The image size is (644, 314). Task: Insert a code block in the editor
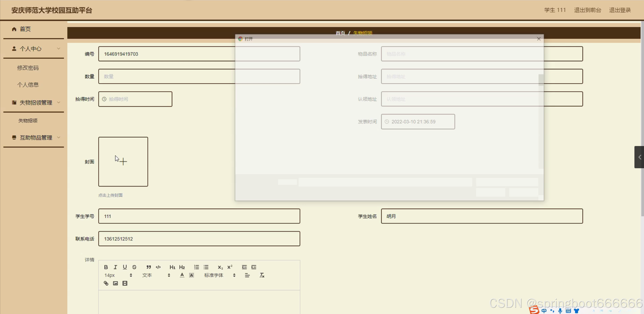click(x=158, y=267)
